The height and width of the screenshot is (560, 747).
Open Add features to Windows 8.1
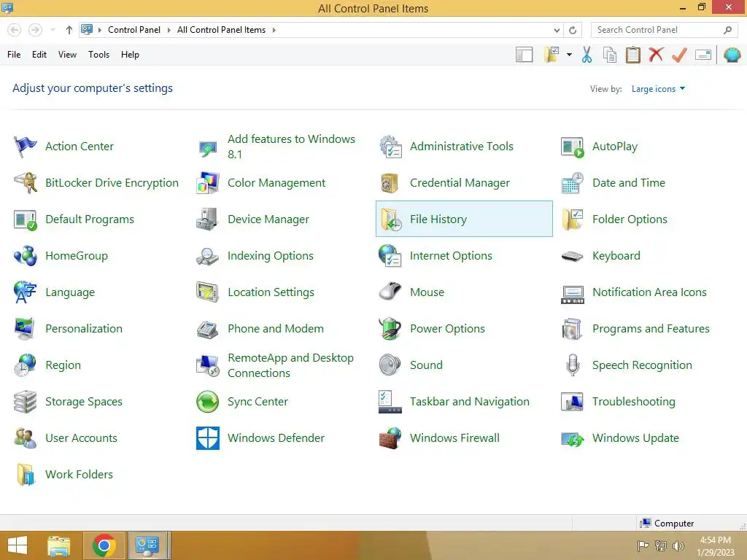(x=291, y=147)
